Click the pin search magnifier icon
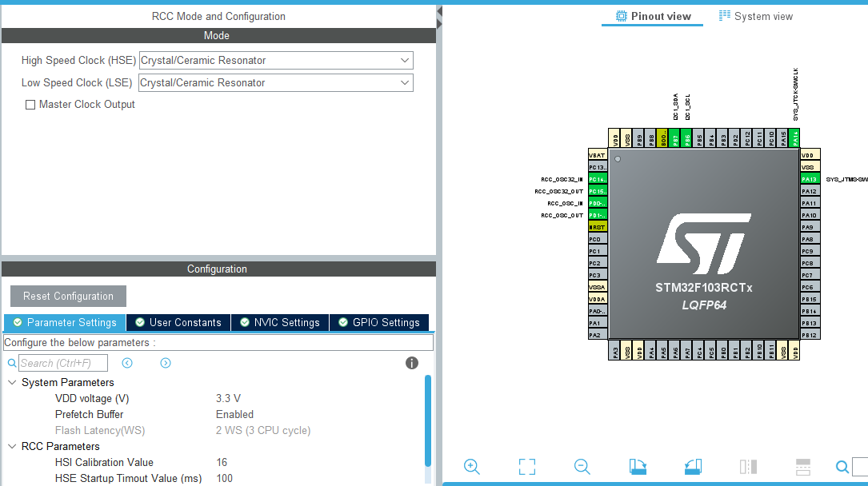The height and width of the screenshot is (486, 868). pyautogui.click(x=842, y=467)
